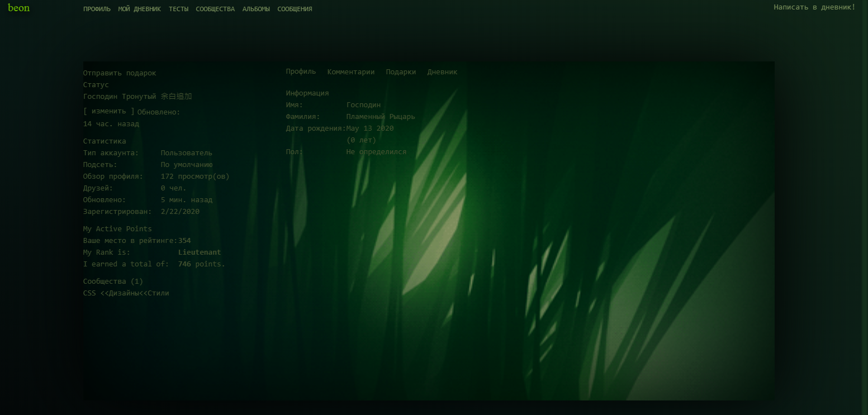Viewport: 868px width, 415px height.
Task: Click the 0 чел. friends count
Action: (173, 188)
